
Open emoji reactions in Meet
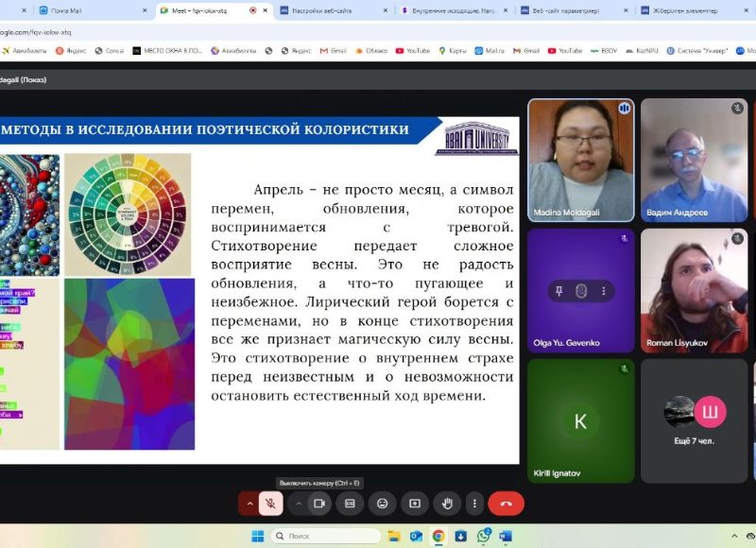click(x=382, y=504)
